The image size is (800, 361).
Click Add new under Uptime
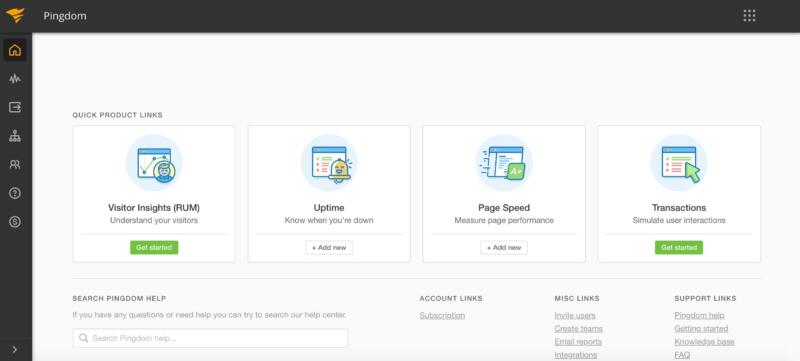(329, 247)
